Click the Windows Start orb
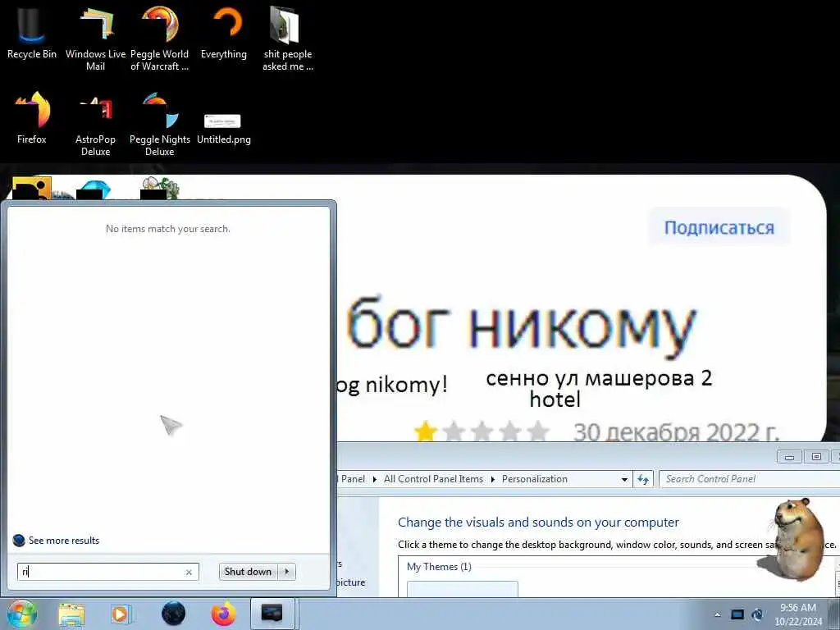Image resolution: width=840 pixels, height=630 pixels. click(x=22, y=614)
